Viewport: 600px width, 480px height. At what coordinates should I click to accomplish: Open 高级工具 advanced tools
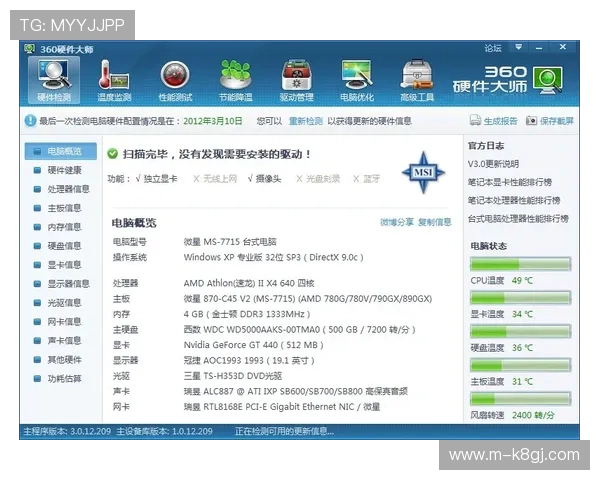[x=417, y=80]
